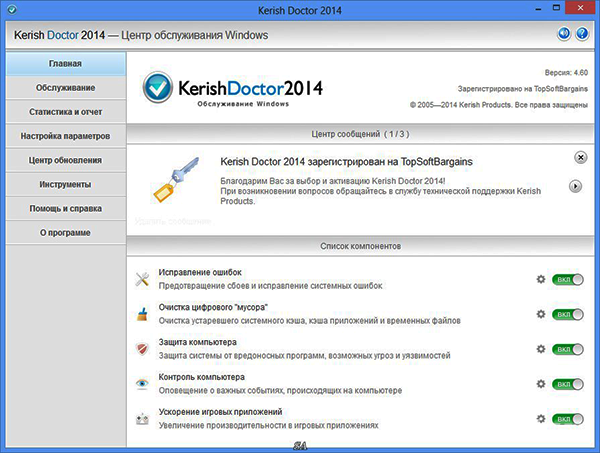Viewport: 600px width, 453px height.
Task: Open gear settings for Контроль компьютера
Action: 540,384
